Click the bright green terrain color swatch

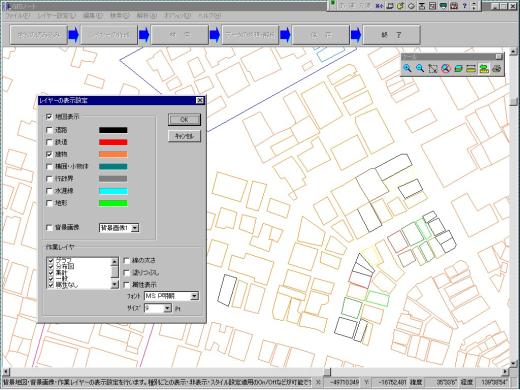(x=113, y=203)
